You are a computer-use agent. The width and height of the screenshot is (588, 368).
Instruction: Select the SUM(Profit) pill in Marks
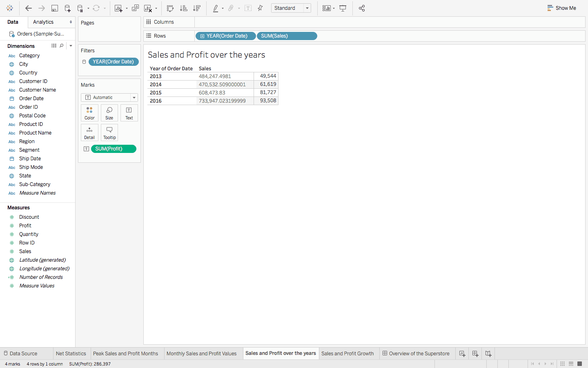point(114,149)
